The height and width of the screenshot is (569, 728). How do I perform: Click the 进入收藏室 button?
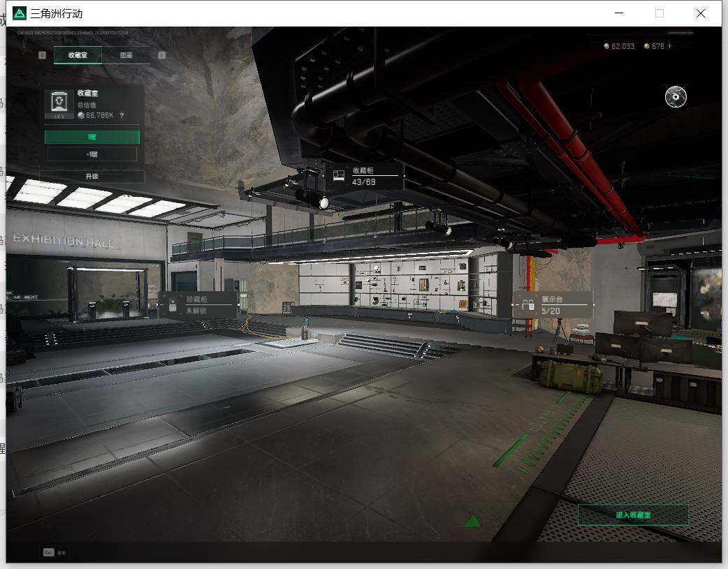[x=633, y=515]
